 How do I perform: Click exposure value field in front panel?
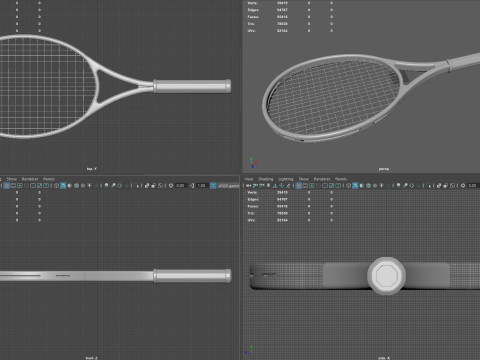pyautogui.click(x=181, y=185)
